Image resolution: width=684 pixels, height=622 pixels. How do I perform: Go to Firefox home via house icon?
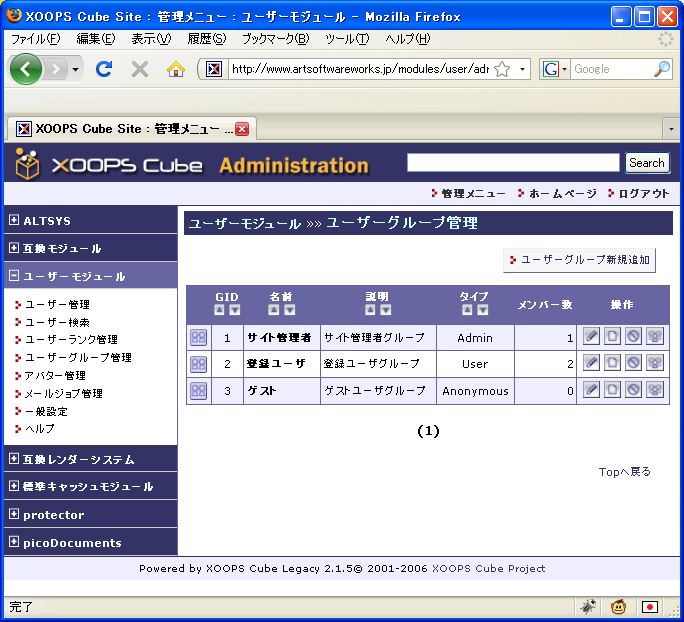click(176, 69)
